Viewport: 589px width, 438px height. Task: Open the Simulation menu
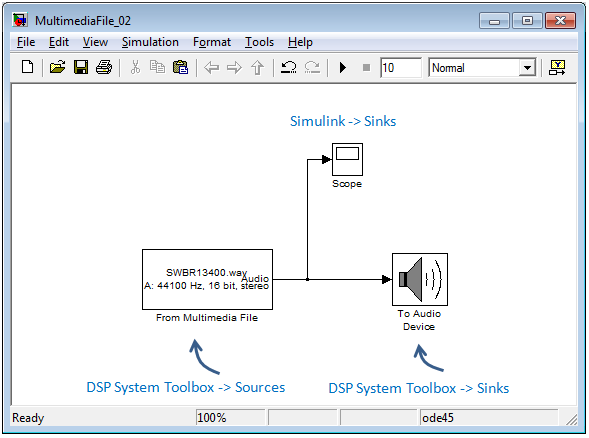pos(150,42)
